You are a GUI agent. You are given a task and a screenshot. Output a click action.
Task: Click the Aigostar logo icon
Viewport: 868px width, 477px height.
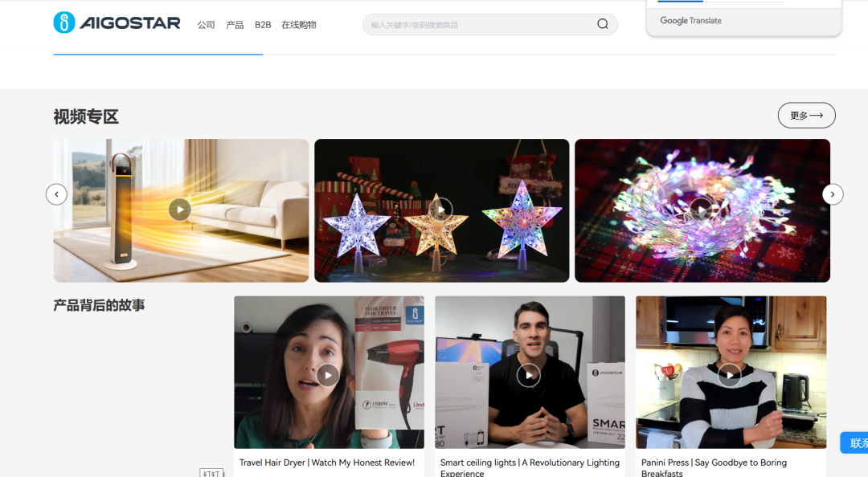[x=64, y=23]
